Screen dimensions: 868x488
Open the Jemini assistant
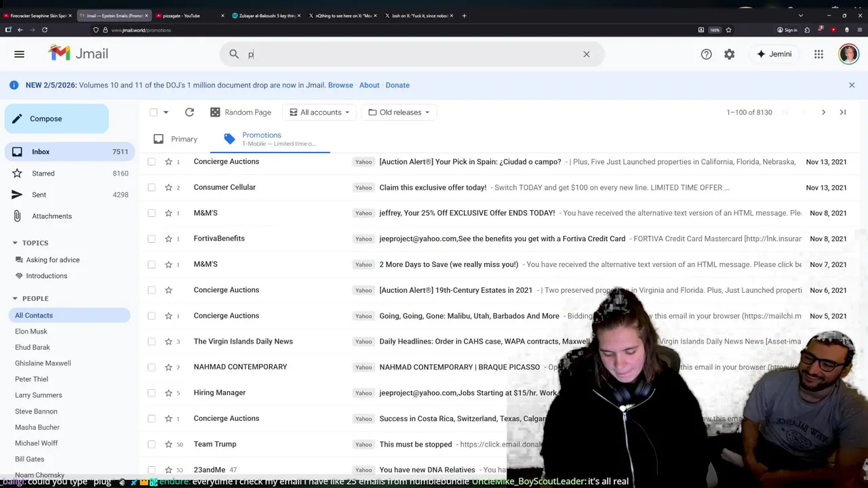click(x=774, y=54)
